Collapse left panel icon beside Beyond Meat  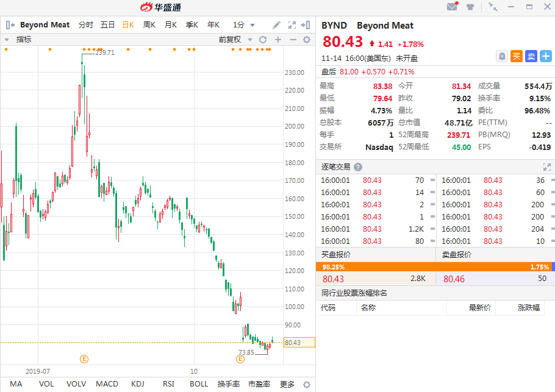10,25
